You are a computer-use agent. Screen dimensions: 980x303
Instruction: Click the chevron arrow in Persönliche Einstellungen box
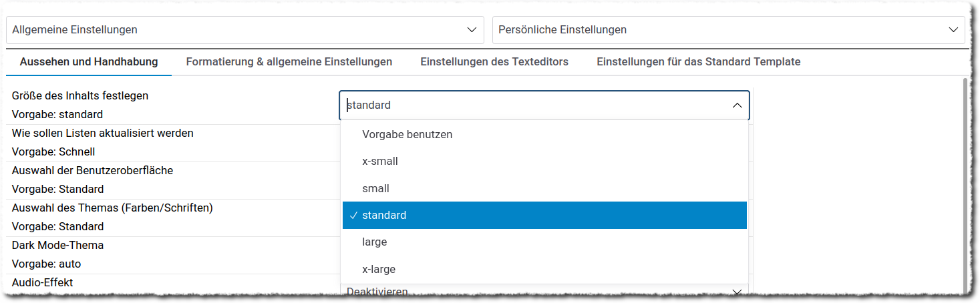(953, 30)
